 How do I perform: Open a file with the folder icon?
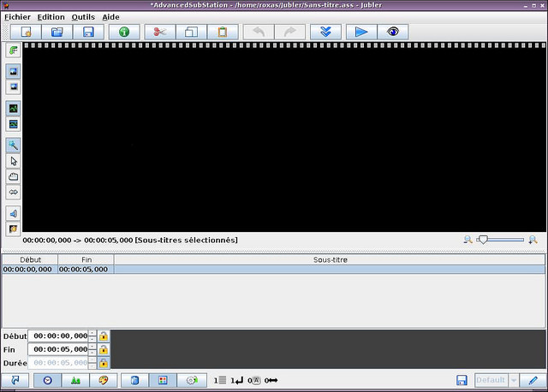(57, 32)
